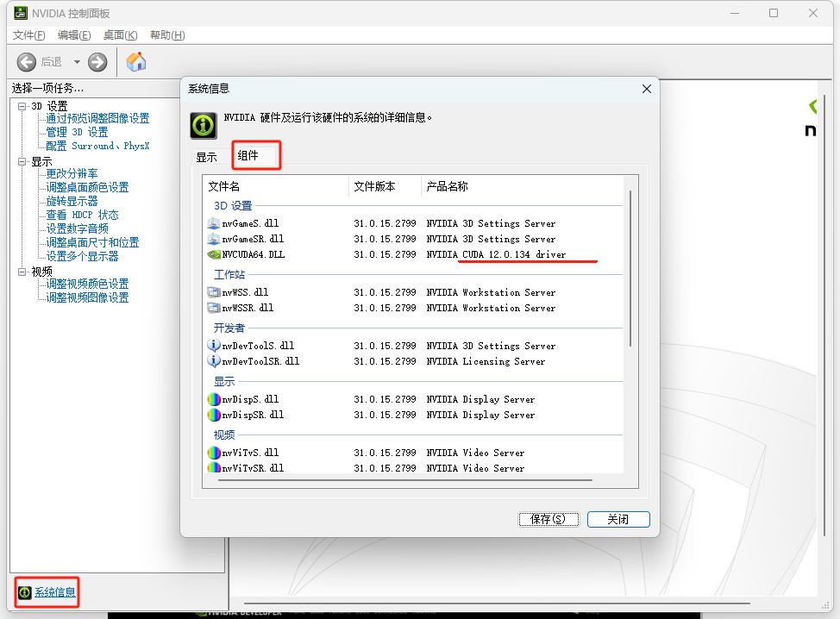Open 管理 3D 设置
Viewport: 840px width, 619px height.
(x=77, y=132)
